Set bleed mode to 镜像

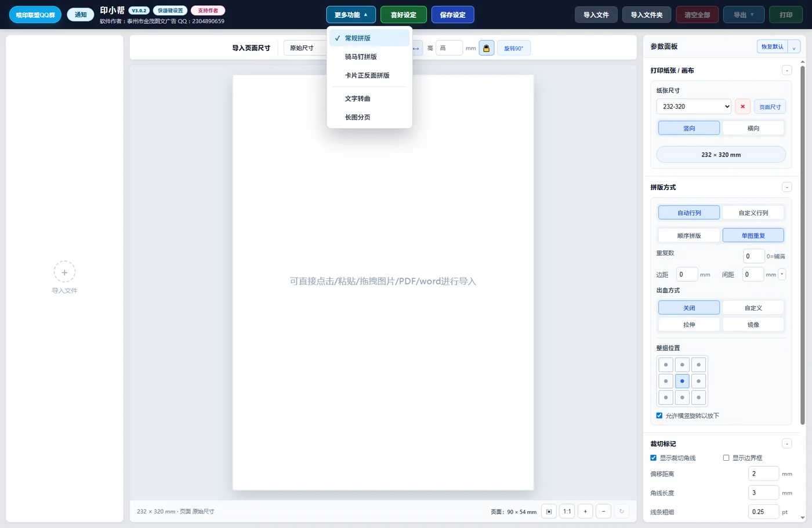coord(753,325)
